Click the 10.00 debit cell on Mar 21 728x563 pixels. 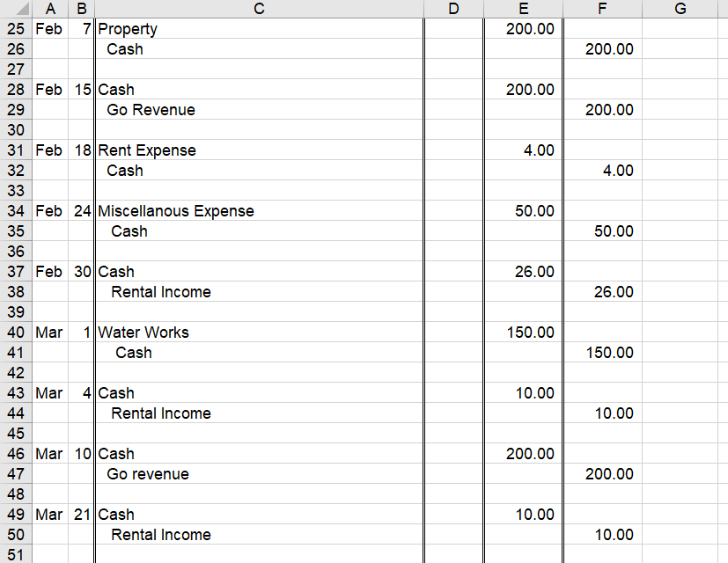click(x=524, y=515)
